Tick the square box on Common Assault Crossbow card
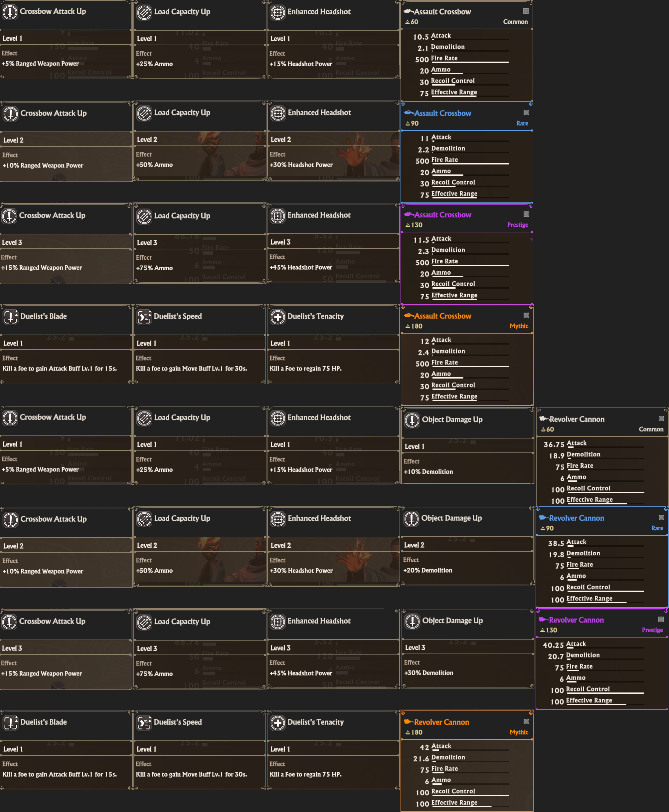 [526, 11]
